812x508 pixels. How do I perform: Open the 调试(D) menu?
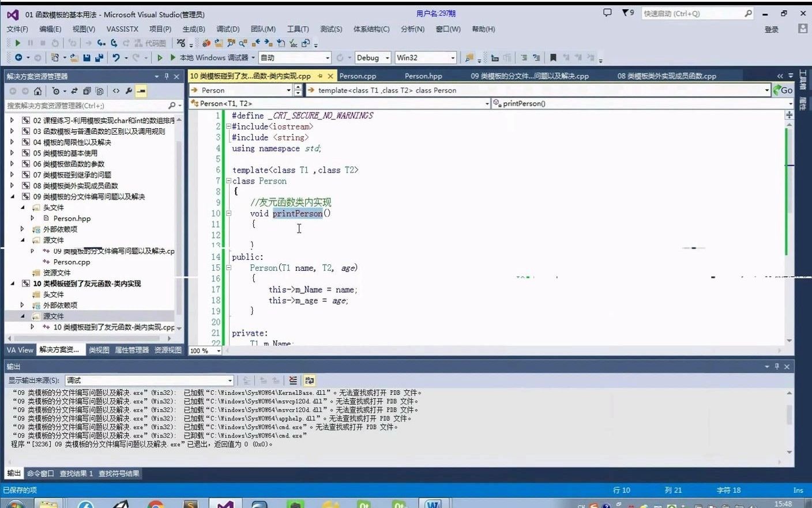(228, 29)
